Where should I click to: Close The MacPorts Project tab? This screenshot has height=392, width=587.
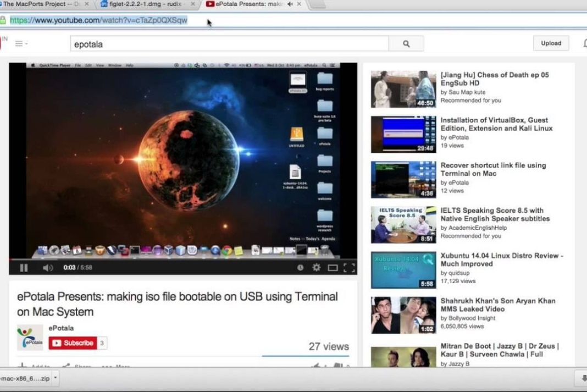[x=87, y=4]
